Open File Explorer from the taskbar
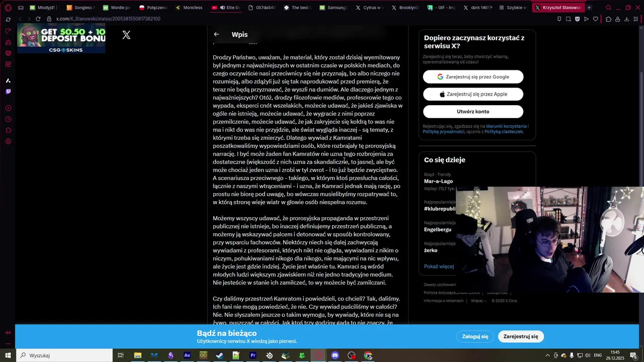This screenshot has width=644, height=362. tap(137, 355)
